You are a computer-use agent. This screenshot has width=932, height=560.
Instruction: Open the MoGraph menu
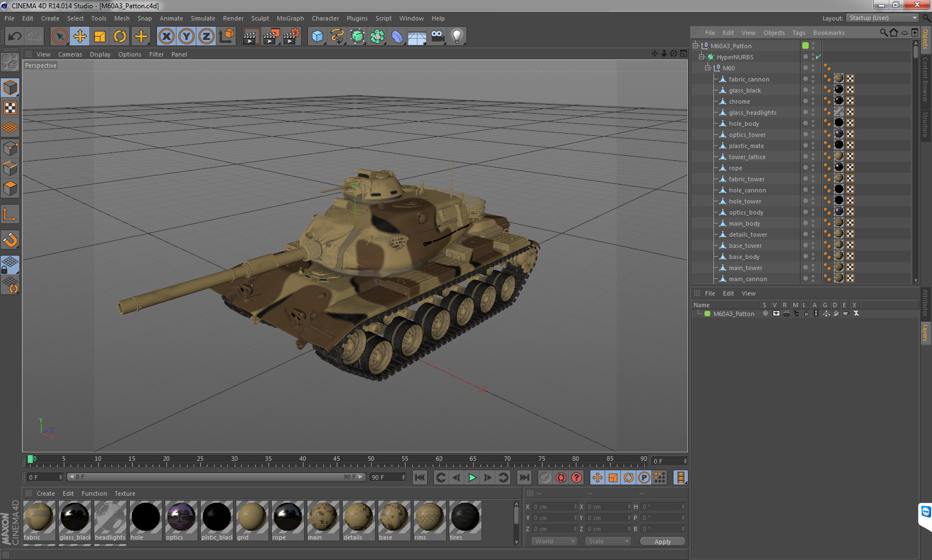290,18
